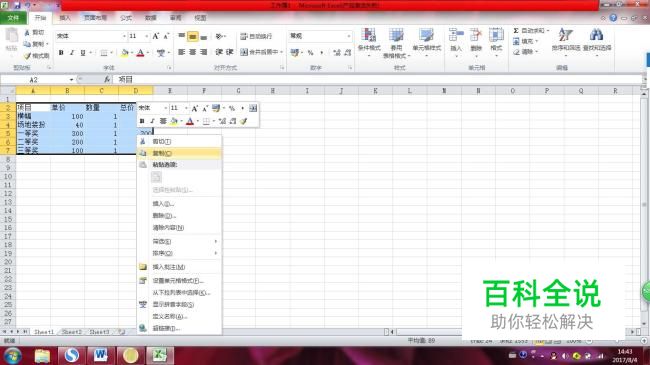Increase font size with the large A button

click(156, 36)
